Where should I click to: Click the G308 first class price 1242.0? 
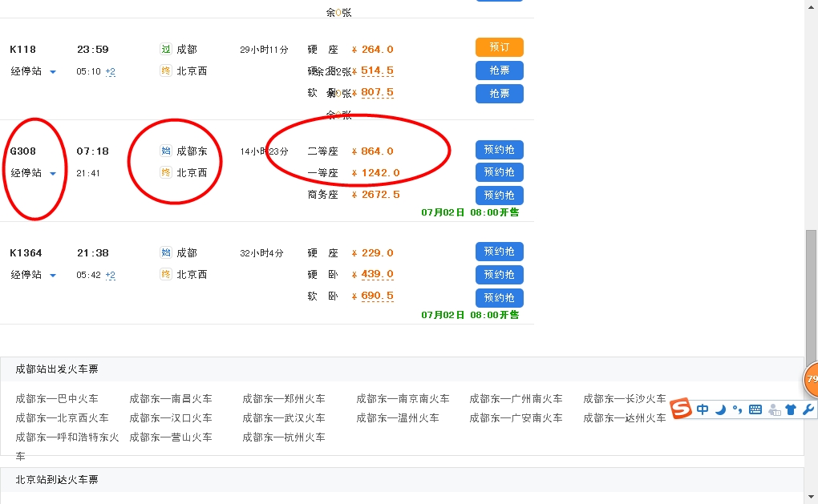pyautogui.click(x=375, y=172)
